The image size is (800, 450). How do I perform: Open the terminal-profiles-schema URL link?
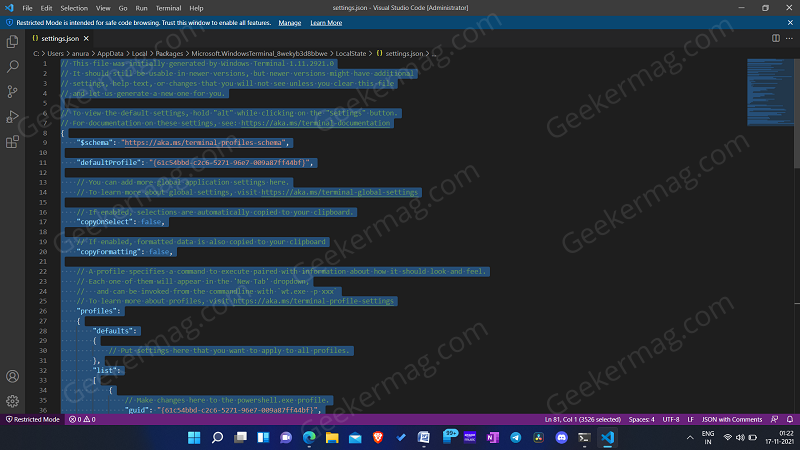pyautogui.click(x=204, y=142)
